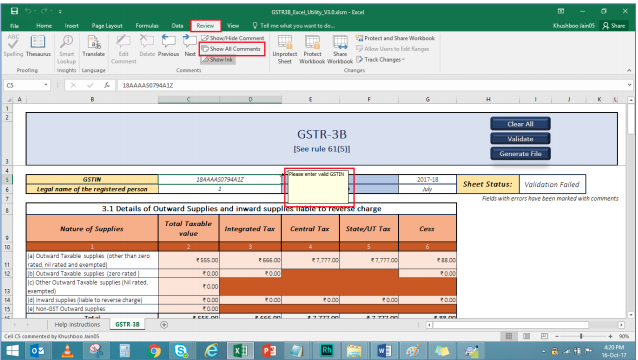
Task: Click Allow Users to Edit Ranges
Action: coord(393,49)
